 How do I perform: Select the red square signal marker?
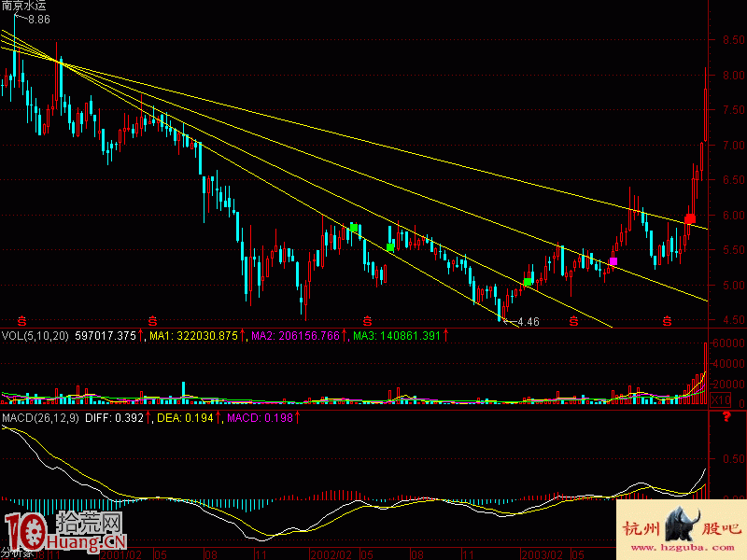tap(690, 219)
